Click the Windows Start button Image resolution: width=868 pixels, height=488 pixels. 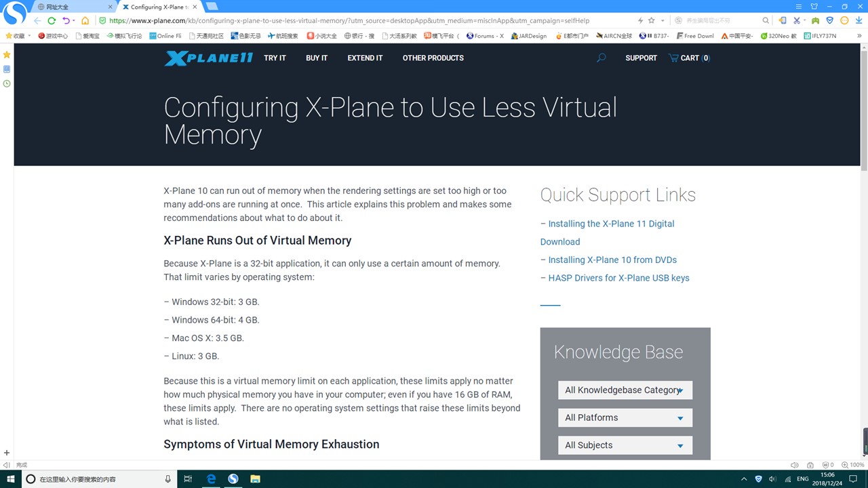pos(11,479)
